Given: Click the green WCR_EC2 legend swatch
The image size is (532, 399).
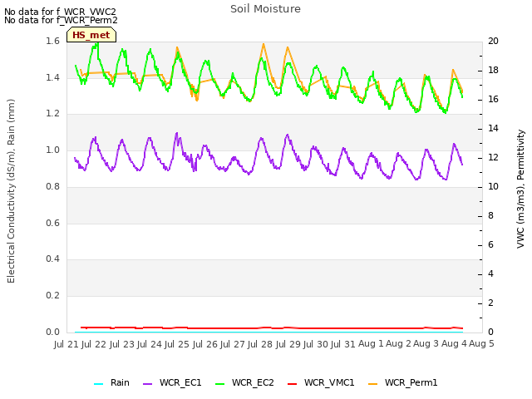Looking at the screenshot, I should tap(219, 384).
